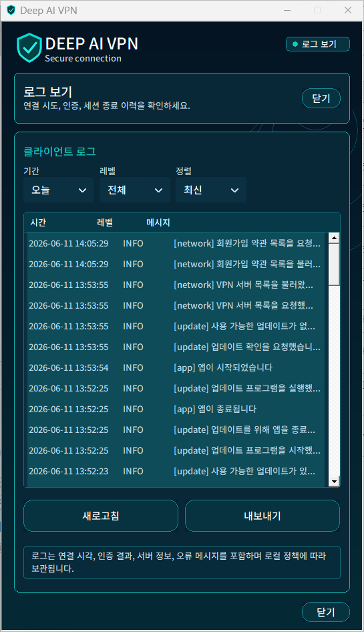The height and width of the screenshot is (632, 364).
Task: Click the 메시지 column header
Action: click(158, 222)
